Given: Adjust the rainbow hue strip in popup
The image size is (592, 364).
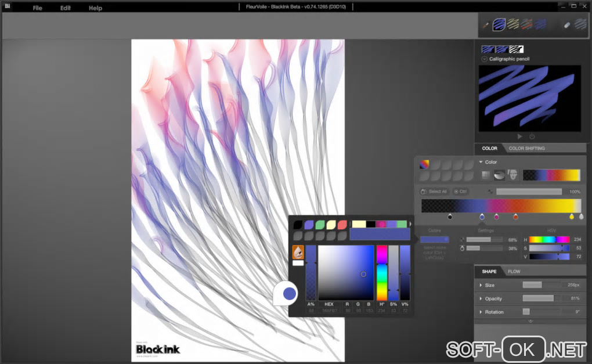Looking at the screenshot, I should [x=382, y=273].
